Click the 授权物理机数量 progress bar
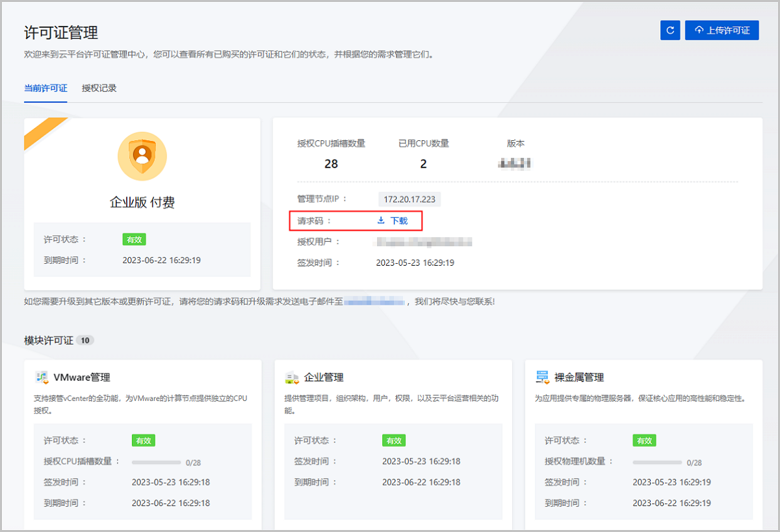This screenshot has height=532, width=780. pos(656,462)
